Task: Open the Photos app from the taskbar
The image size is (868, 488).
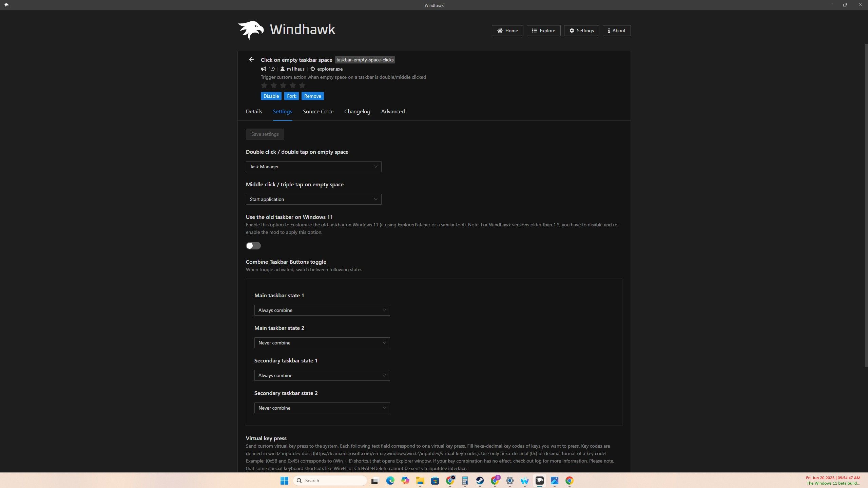Action: (x=554, y=481)
